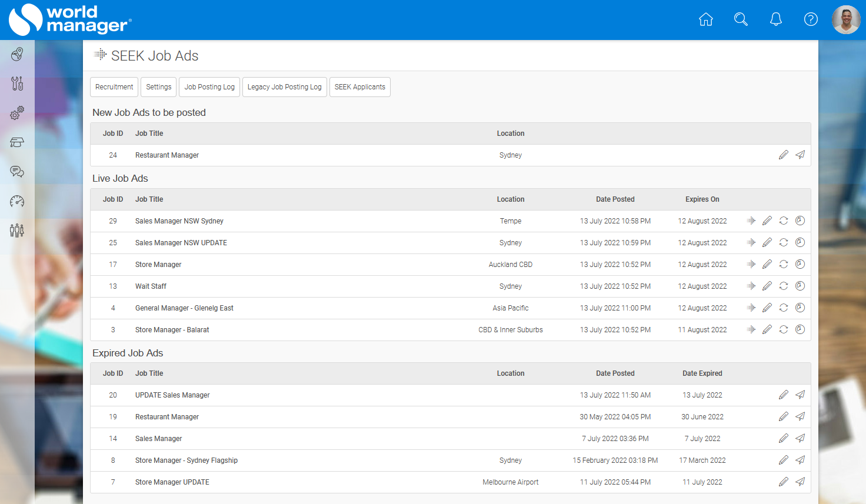Open the chat bubbles sidebar icon
This screenshot has height=504, width=866.
[17, 172]
